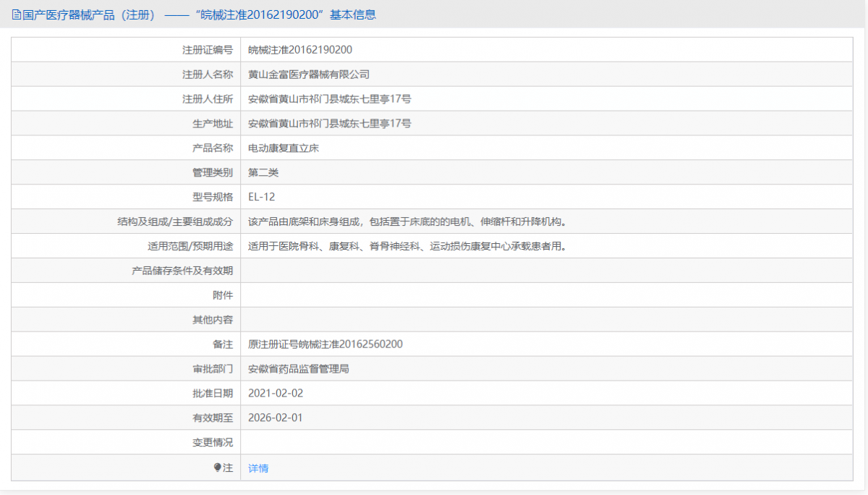
Task: Click the 批准日期 row label
Action: 213,394
